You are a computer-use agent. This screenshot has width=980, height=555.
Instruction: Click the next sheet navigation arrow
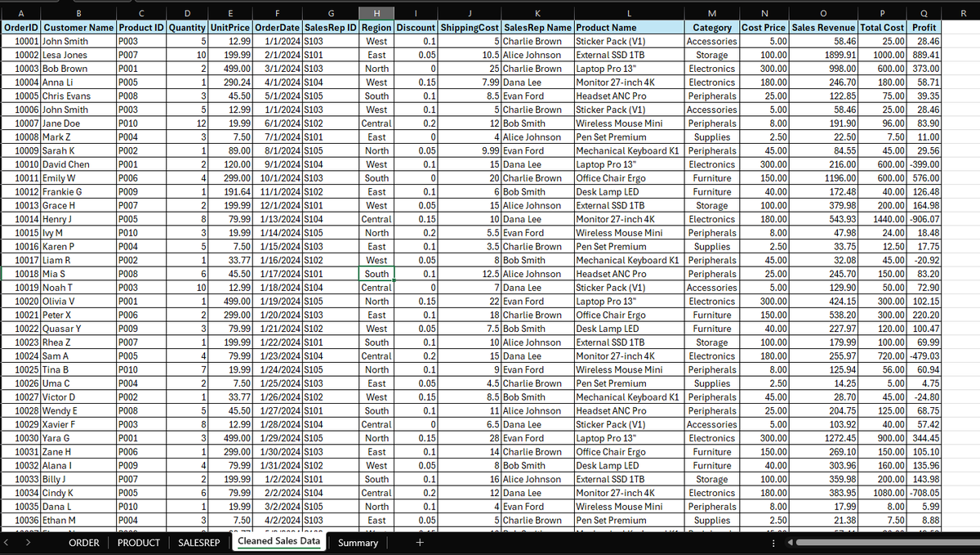pos(29,543)
